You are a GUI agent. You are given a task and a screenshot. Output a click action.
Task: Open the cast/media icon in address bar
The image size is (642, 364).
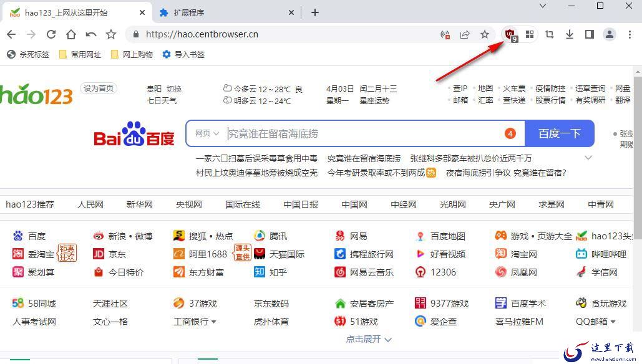coord(445,34)
